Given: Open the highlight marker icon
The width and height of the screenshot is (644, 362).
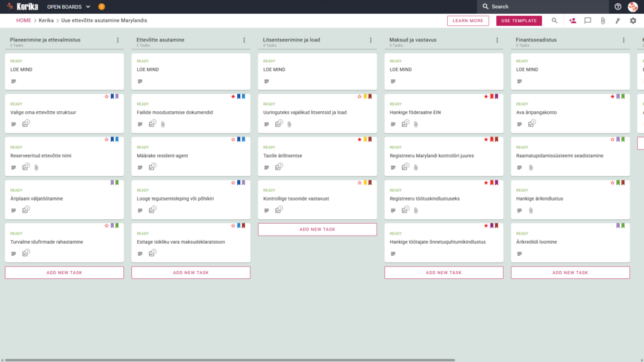Looking at the screenshot, I should (x=618, y=21).
